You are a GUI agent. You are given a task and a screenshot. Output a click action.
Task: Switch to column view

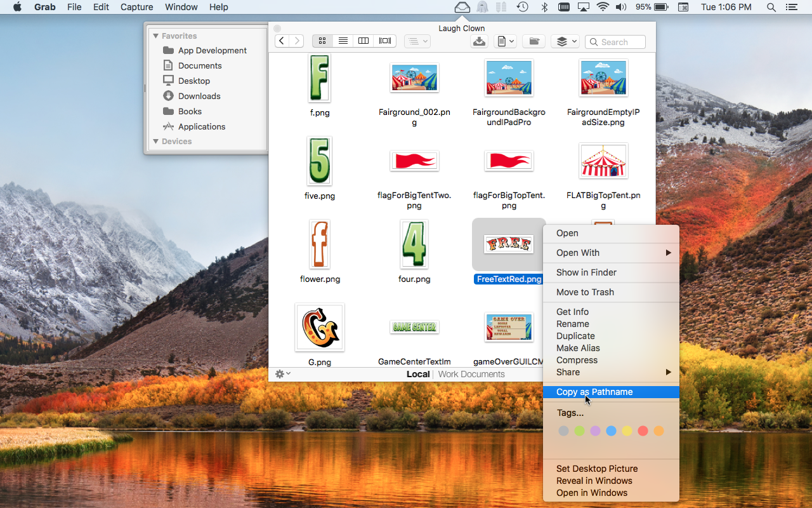(x=363, y=41)
